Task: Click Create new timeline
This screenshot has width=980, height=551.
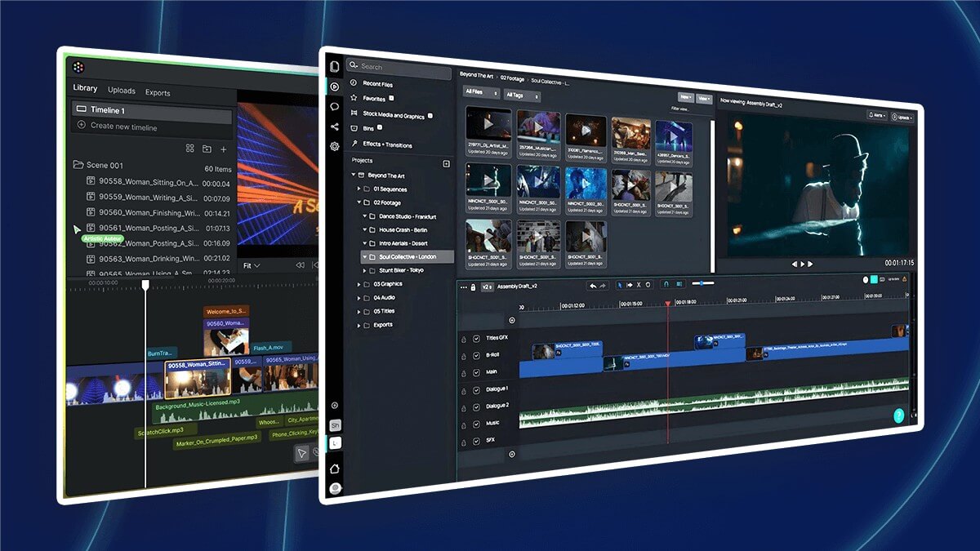Action: (x=124, y=127)
